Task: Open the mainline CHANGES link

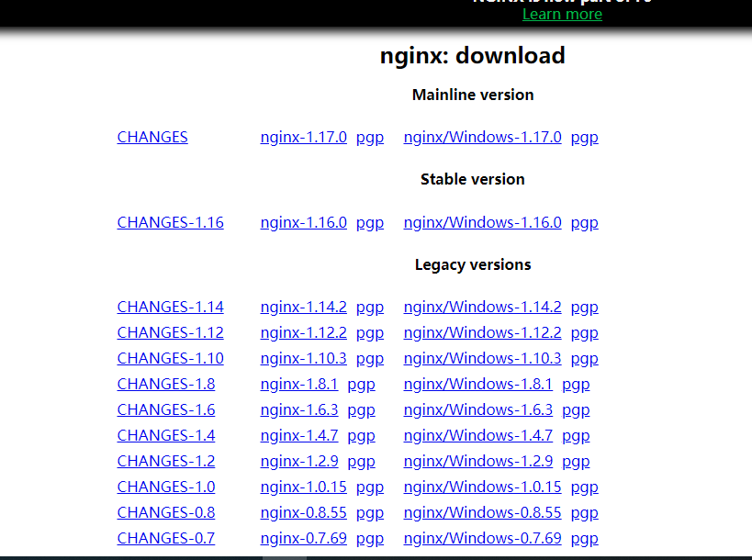Action: 152,137
